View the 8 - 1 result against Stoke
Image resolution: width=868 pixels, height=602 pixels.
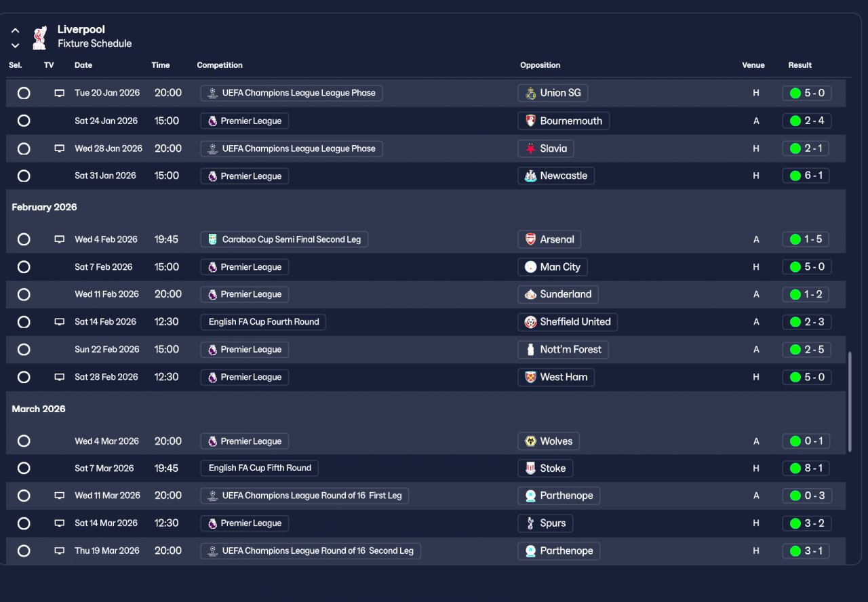[807, 468]
